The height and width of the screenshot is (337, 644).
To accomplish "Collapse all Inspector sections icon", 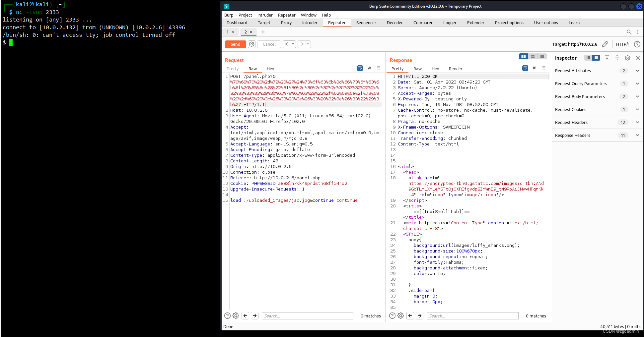I will [617, 58].
